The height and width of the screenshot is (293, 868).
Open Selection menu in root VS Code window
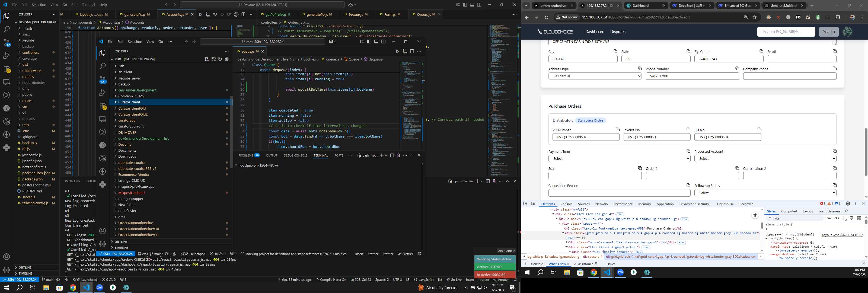(135, 42)
